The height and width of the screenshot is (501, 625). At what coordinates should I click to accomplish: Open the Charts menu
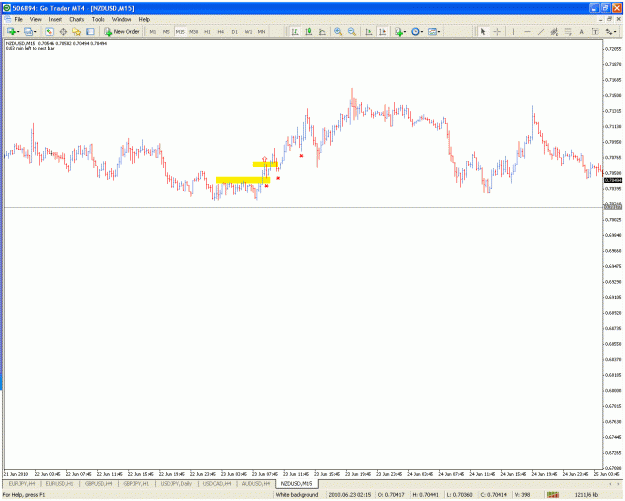click(77, 19)
